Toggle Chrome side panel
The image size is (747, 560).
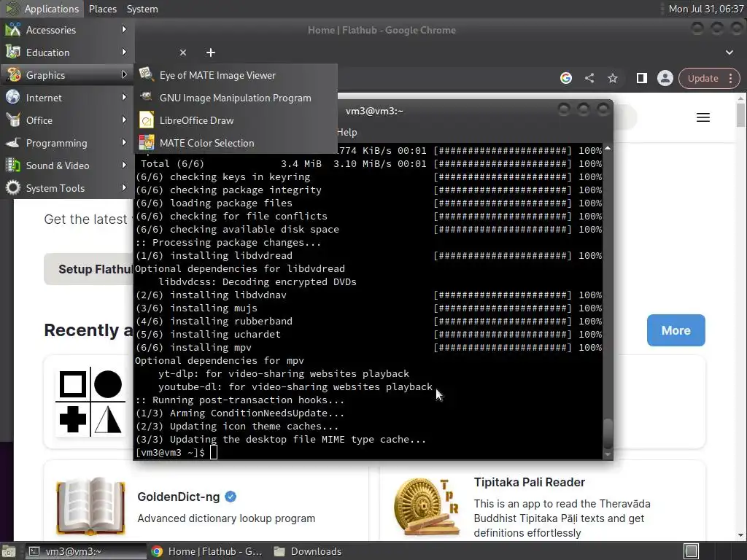click(x=642, y=78)
